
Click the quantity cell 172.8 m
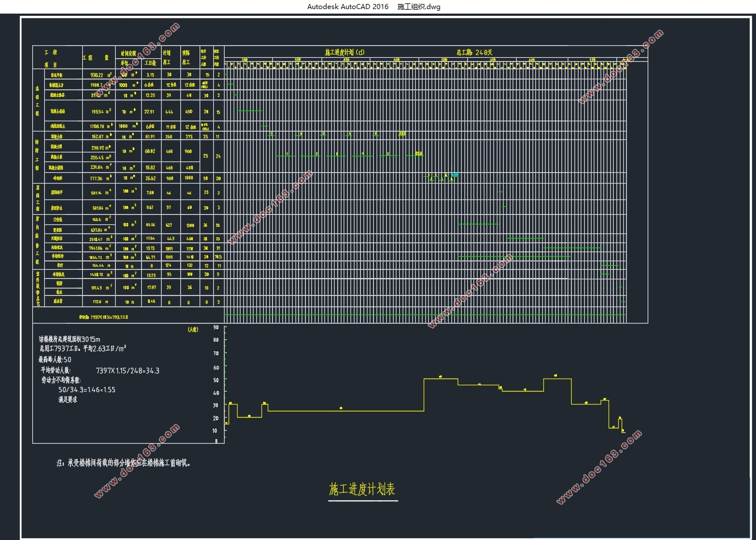(x=100, y=302)
